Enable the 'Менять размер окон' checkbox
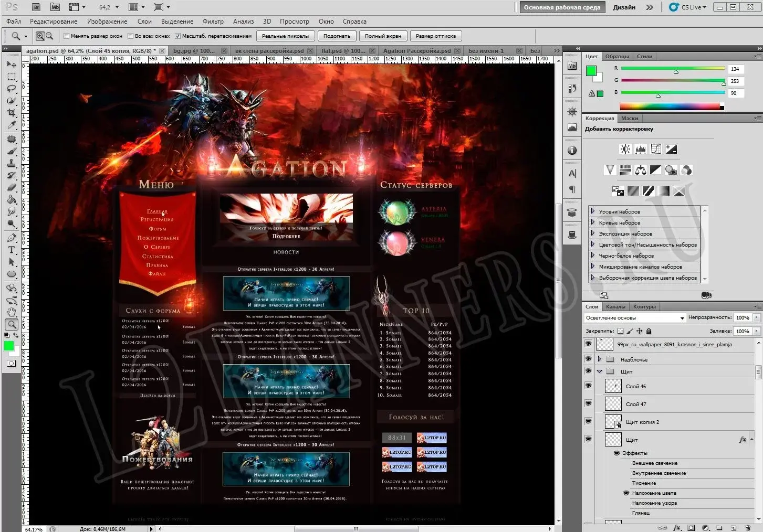The image size is (763, 532). point(67,36)
